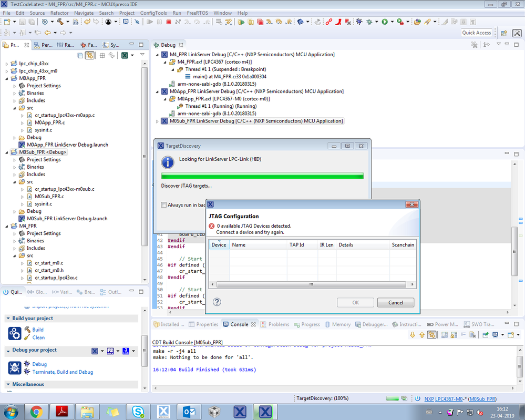The width and height of the screenshot is (525, 420).
Task: Open the File menu
Action: [7, 13]
